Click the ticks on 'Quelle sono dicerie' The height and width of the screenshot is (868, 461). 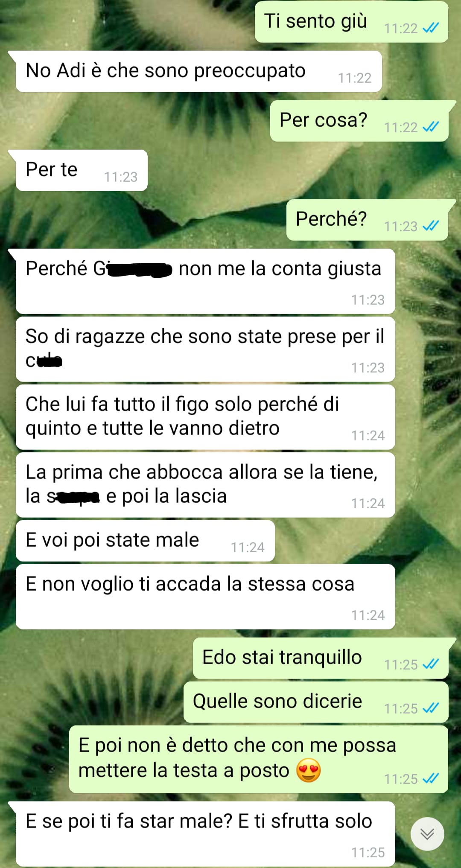(430, 708)
